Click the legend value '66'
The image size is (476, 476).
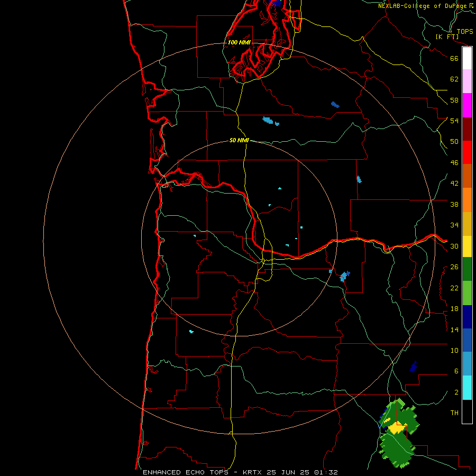(454, 58)
